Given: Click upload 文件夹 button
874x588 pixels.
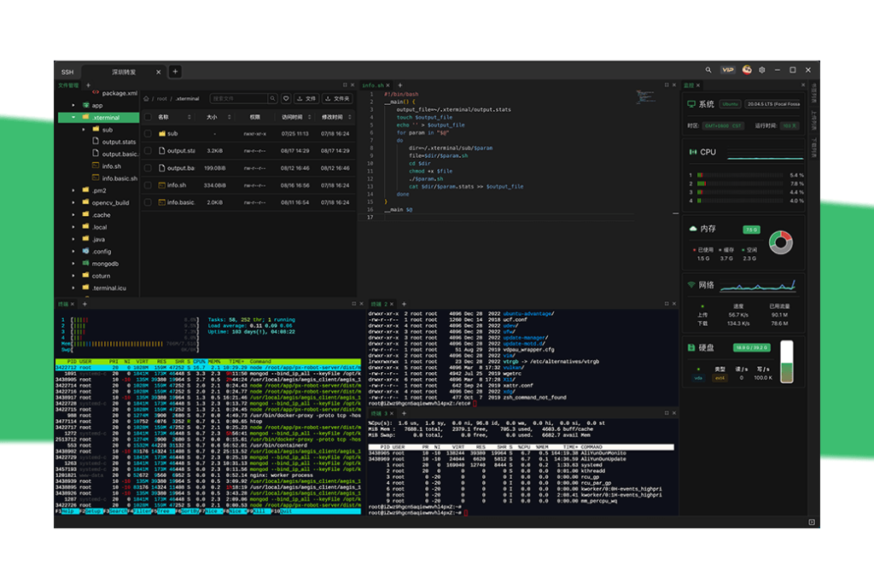Looking at the screenshot, I should pyautogui.click(x=338, y=99).
